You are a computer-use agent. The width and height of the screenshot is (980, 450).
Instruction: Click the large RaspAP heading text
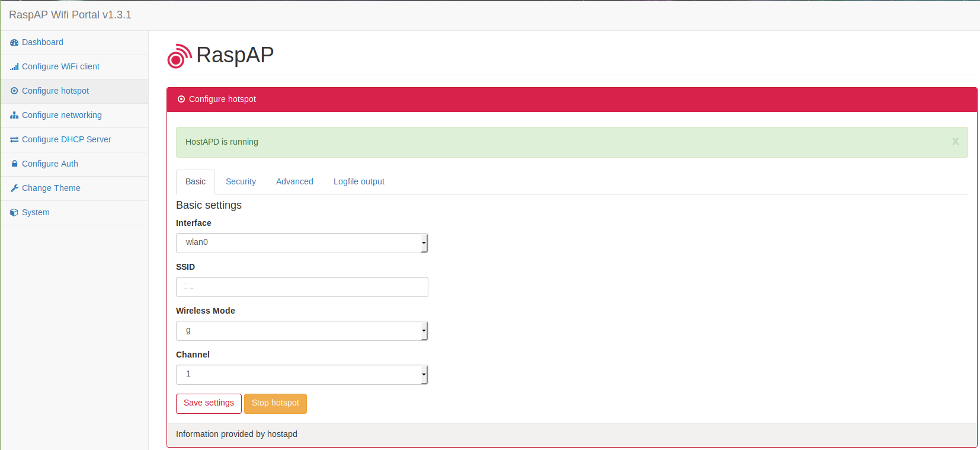tap(235, 55)
